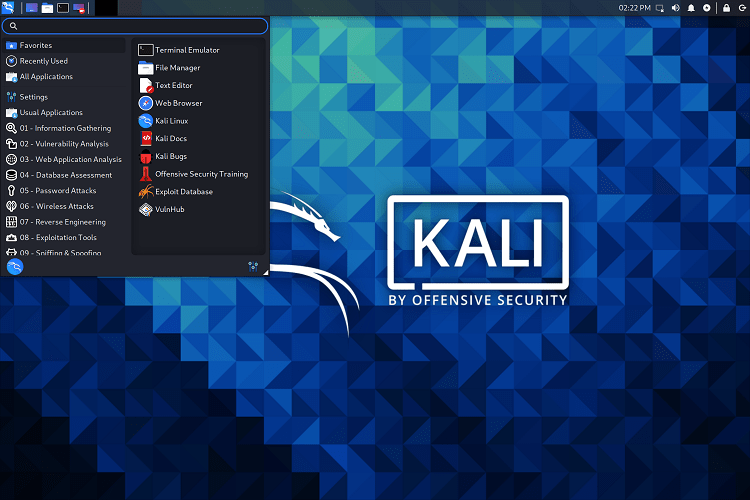Viewport: 750px width, 500px height.
Task: Click the user profile Kali icon at menu bottom
Action: pyautogui.click(x=15, y=267)
